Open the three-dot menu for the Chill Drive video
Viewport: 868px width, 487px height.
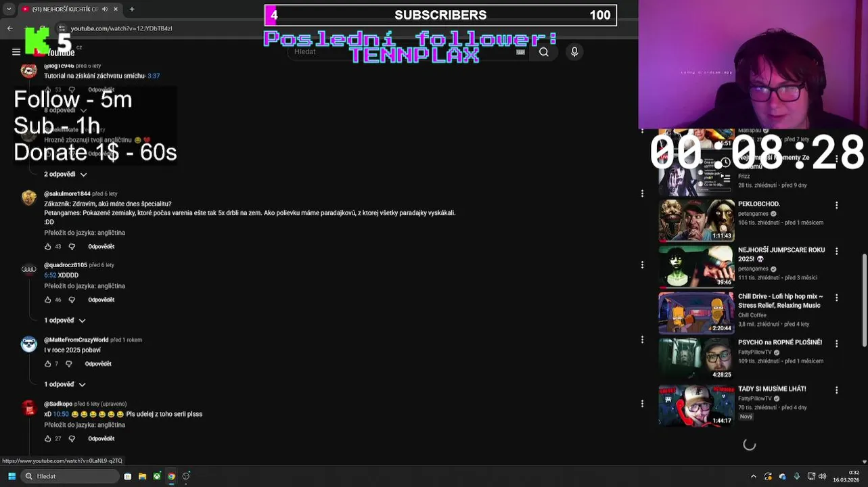[x=836, y=298]
